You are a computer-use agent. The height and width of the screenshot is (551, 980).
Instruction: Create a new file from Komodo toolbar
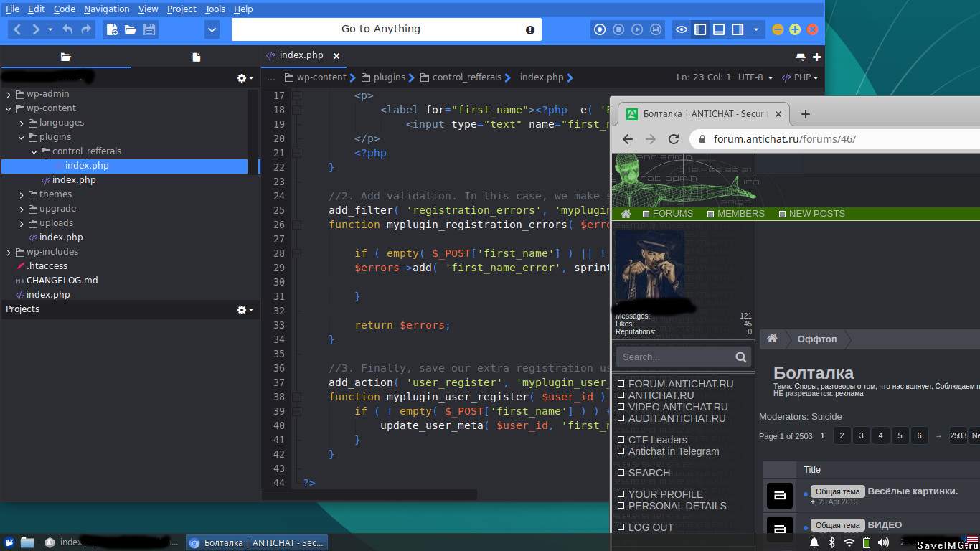pyautogui.click(x=111, y=29)
